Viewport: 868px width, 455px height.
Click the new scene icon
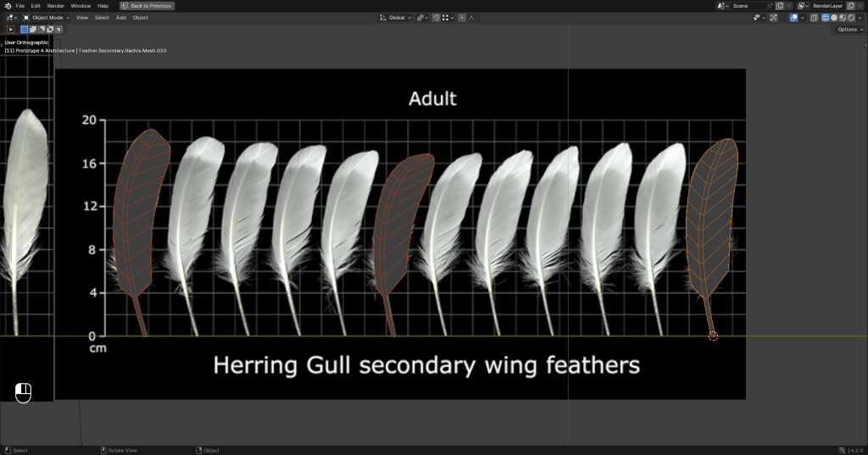point(779,6)
